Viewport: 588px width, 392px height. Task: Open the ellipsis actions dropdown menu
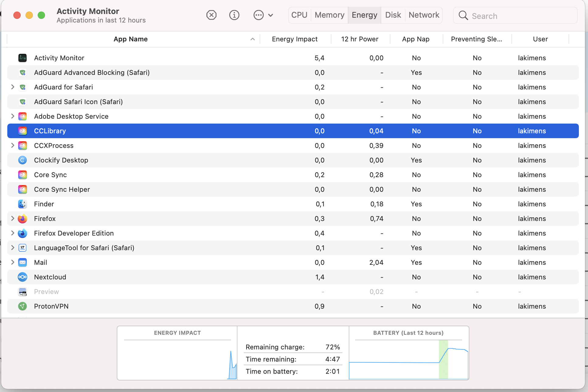tap(263, 15)
